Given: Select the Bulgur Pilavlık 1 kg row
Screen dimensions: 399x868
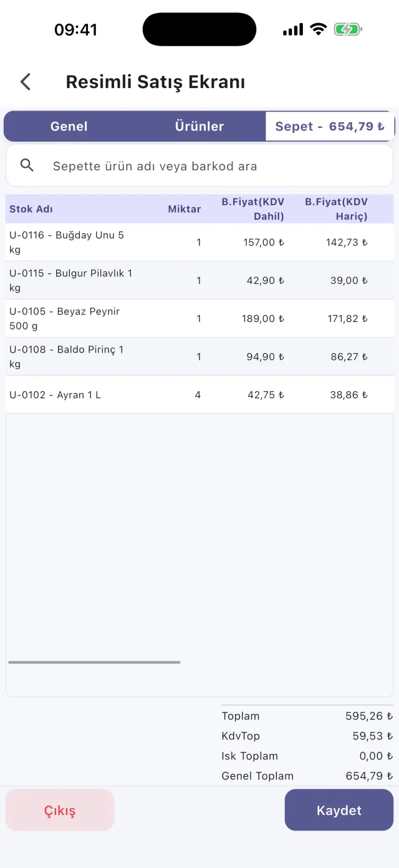Looking at the screenshot, I should point(199,280).
